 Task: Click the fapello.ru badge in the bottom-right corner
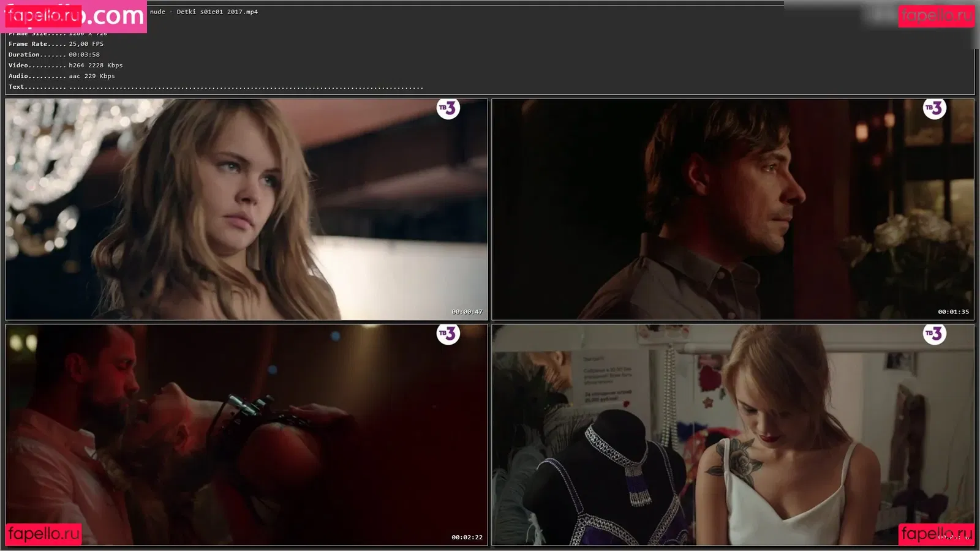[936, 534]
